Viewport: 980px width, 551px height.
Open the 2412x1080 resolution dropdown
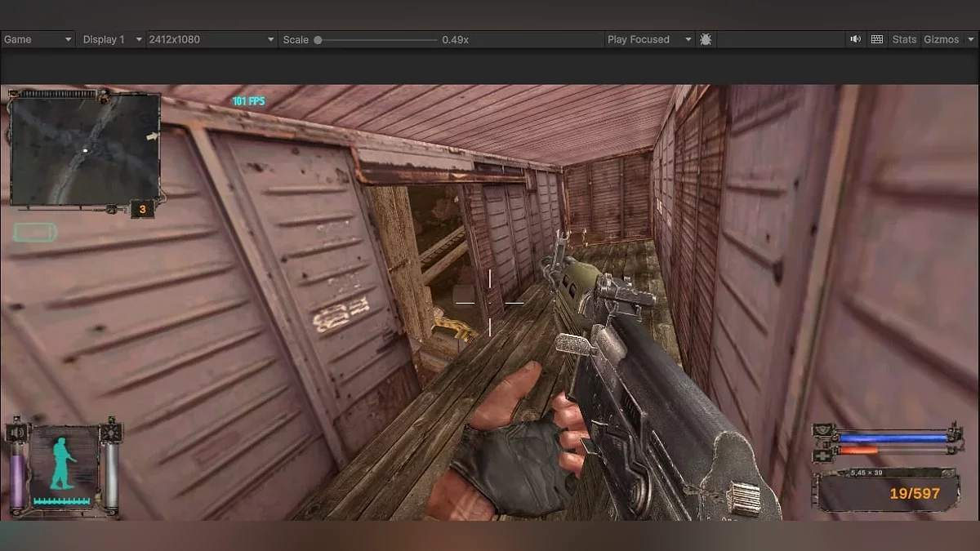point(211,39)
